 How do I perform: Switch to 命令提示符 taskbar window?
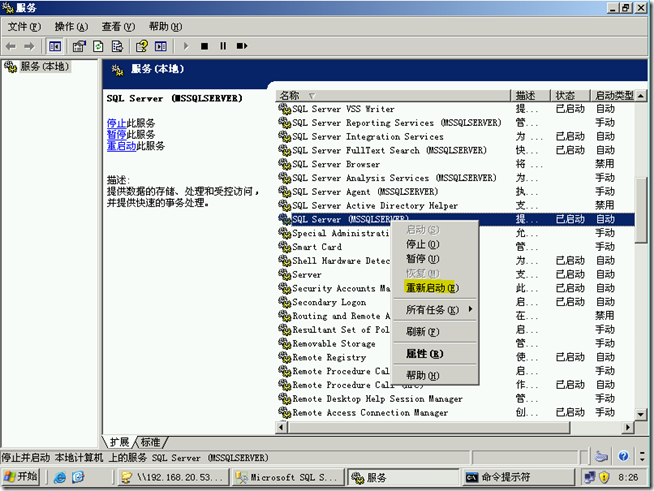[518, 477]
